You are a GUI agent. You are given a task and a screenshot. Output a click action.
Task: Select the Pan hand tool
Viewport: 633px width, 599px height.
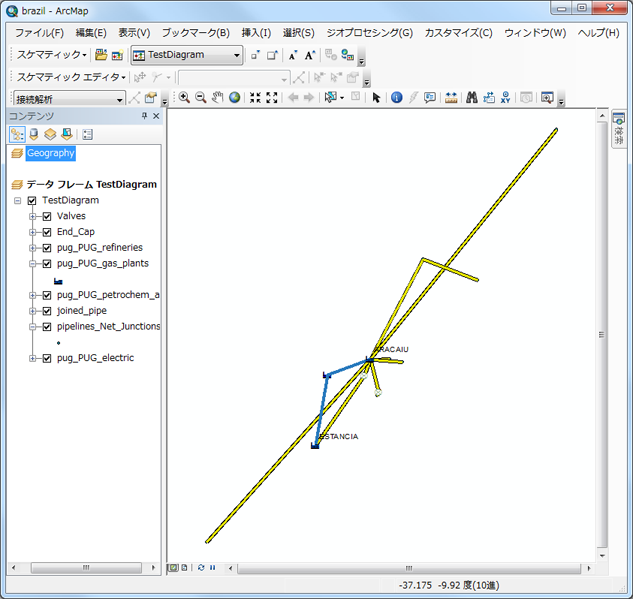tap(217, 98)
